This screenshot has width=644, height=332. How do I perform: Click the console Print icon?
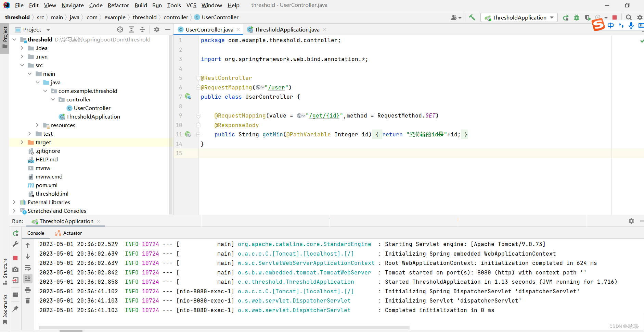[x=28, y=290]
